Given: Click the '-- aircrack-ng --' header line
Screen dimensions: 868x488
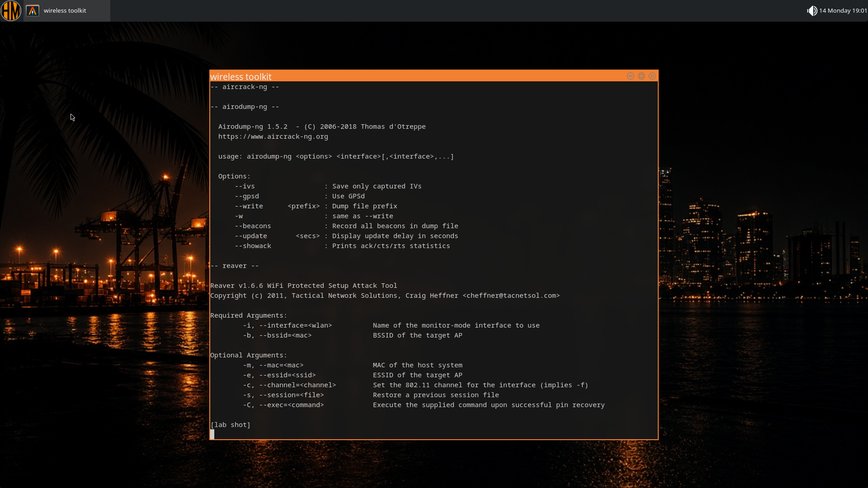Looking at the screenshot, I should pos(245,87).
